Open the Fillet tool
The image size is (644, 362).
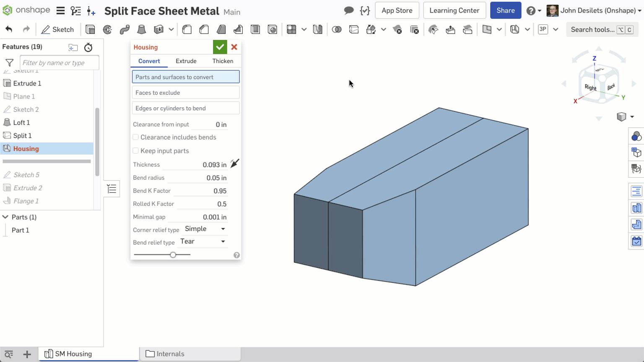click(x=187, y=29)
